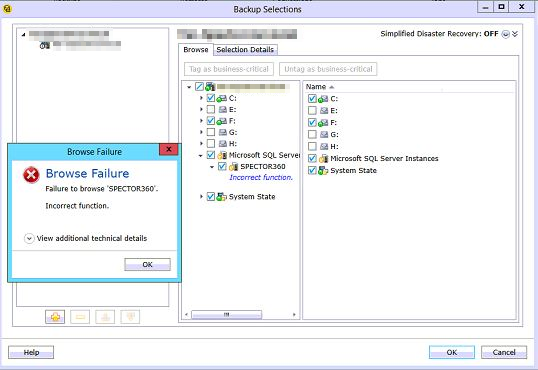
Task: Collapse the SPECTOR360 node
Action: [212, 167]
